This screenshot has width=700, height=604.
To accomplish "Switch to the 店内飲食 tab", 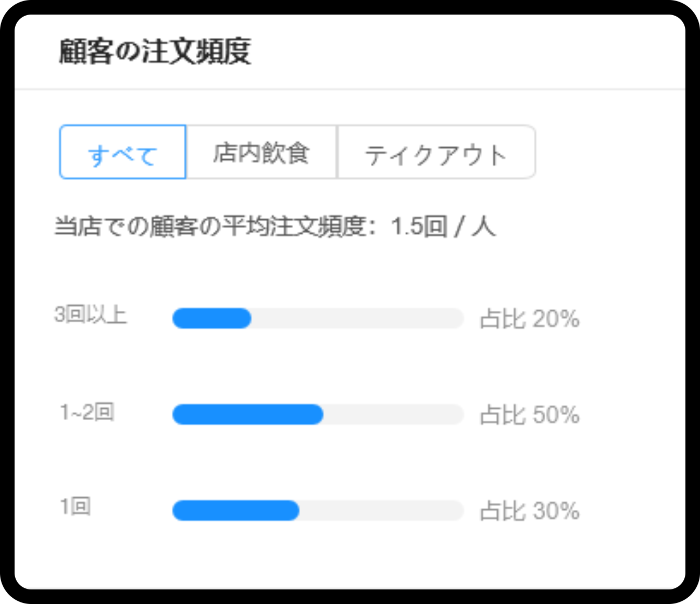I will coord(261,153).
